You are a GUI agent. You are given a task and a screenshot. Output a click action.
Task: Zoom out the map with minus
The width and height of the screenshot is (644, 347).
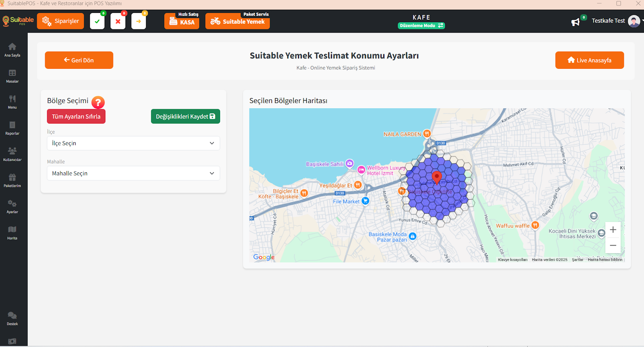click(x=613, y=246)
